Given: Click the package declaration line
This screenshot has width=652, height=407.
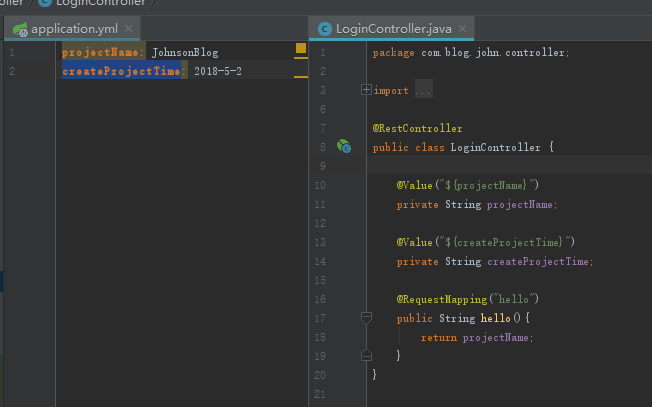Looking at the screenshot, I should point(471,52).
